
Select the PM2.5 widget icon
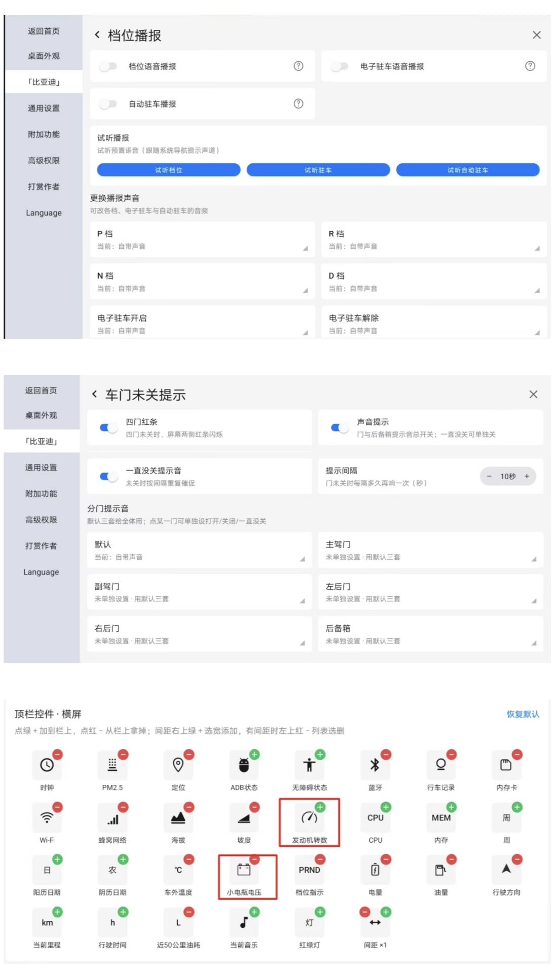click(113, 765)
